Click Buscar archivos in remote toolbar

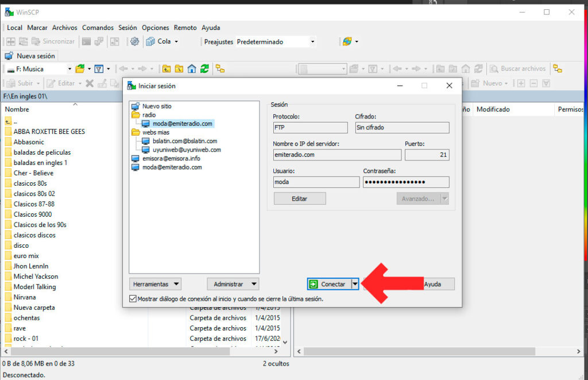[x=518, y=69]
